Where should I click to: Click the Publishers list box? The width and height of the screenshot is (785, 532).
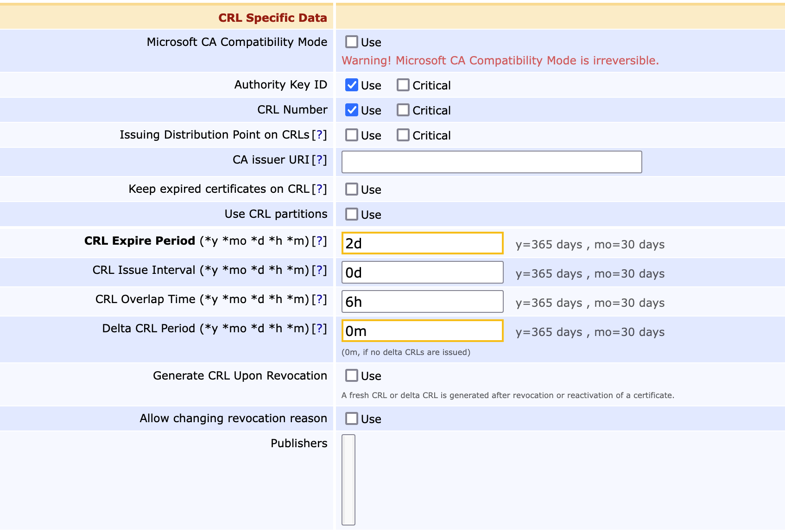(x=348, y=480)
